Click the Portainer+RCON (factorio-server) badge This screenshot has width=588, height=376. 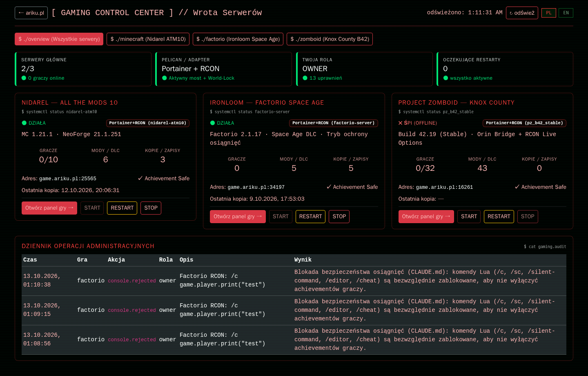coord(334,123)
